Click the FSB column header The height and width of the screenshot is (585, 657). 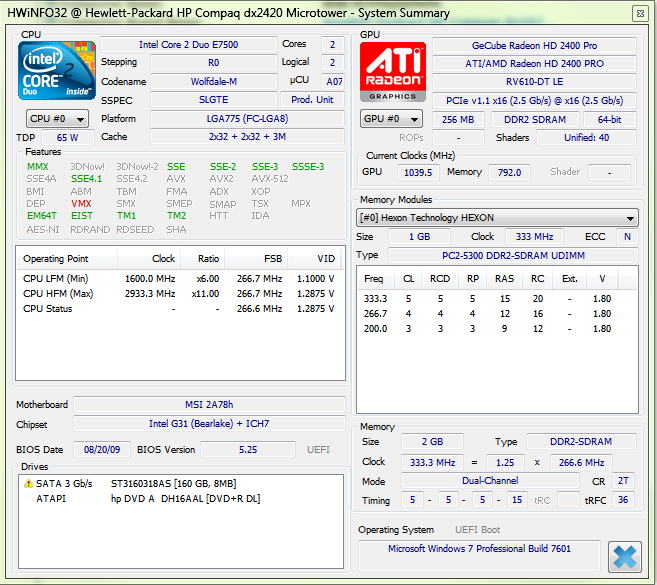click(x=256, y=259)
